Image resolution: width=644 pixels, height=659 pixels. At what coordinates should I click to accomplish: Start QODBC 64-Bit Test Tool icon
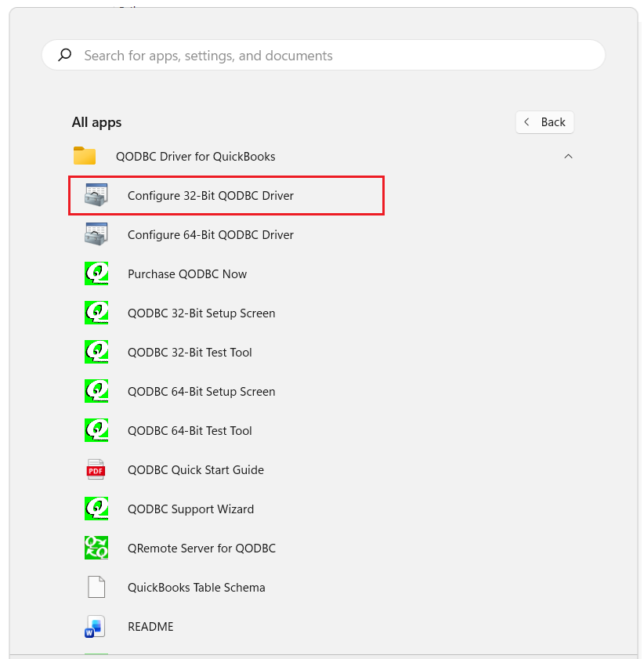96,430
